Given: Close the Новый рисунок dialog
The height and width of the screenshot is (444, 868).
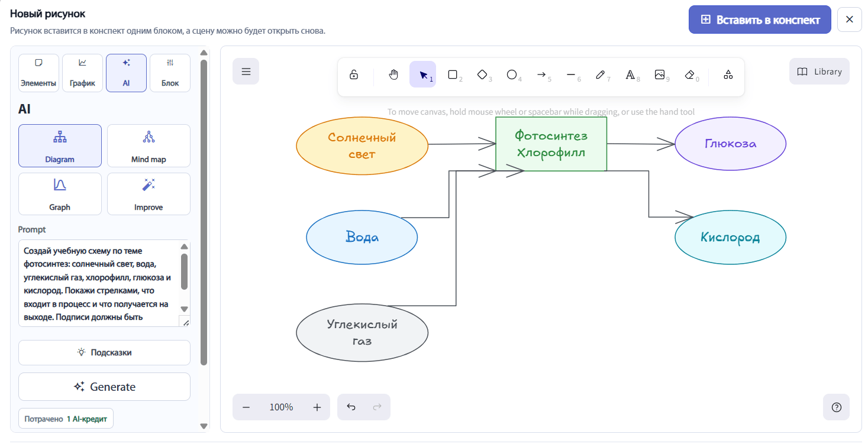Looking at the screenshot, I should click(850, 20).
